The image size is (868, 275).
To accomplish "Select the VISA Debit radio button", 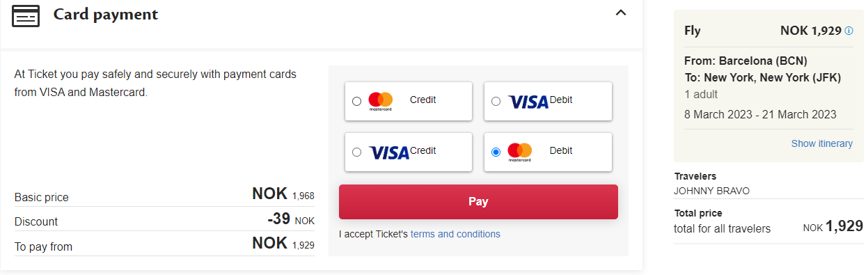I will tap(496, 101).
